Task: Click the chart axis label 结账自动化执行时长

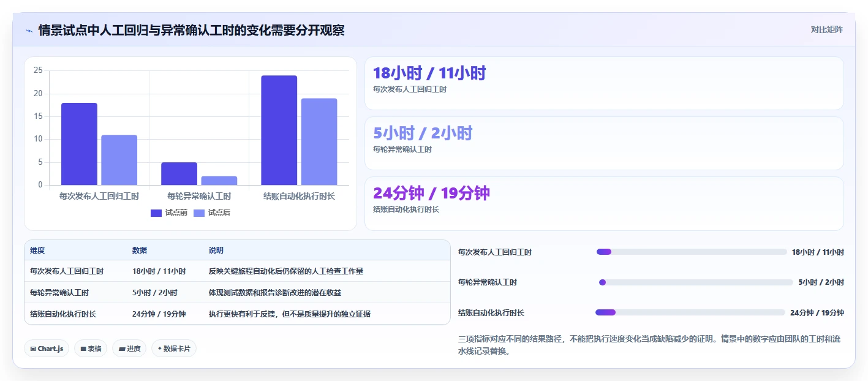Action: coord(300,197)
